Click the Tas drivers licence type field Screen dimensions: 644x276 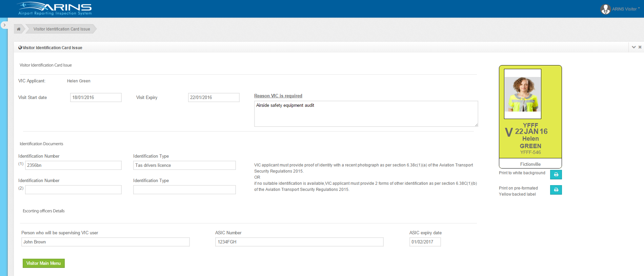[x=184, y=165]
